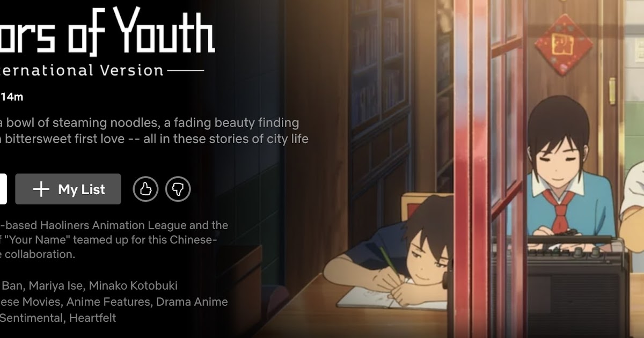Click the plus icon beside My List
The width and height of the screenshot is (644, 338).
click(41, 189)
